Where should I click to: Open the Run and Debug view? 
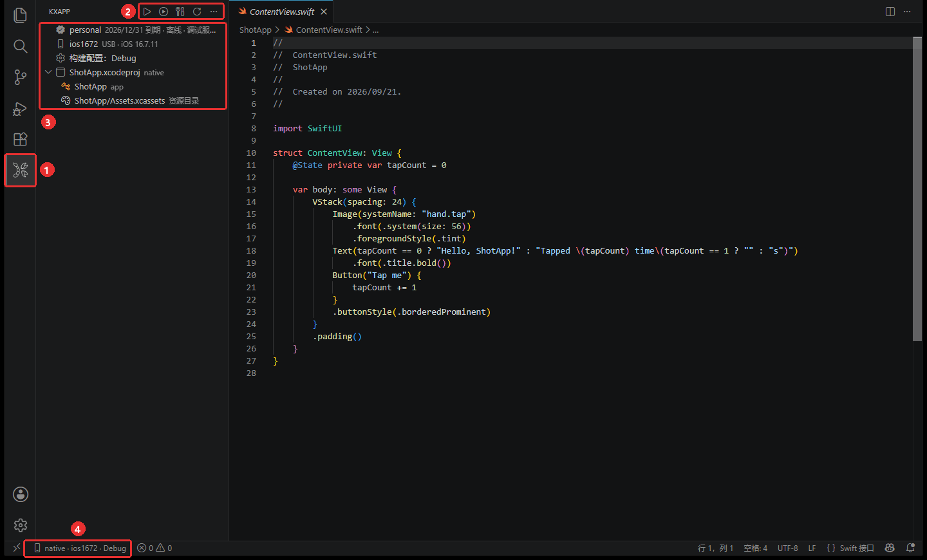20,109
